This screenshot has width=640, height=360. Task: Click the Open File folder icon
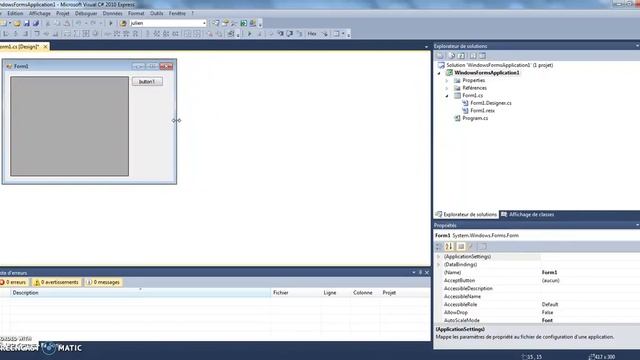tap(17, 23)
